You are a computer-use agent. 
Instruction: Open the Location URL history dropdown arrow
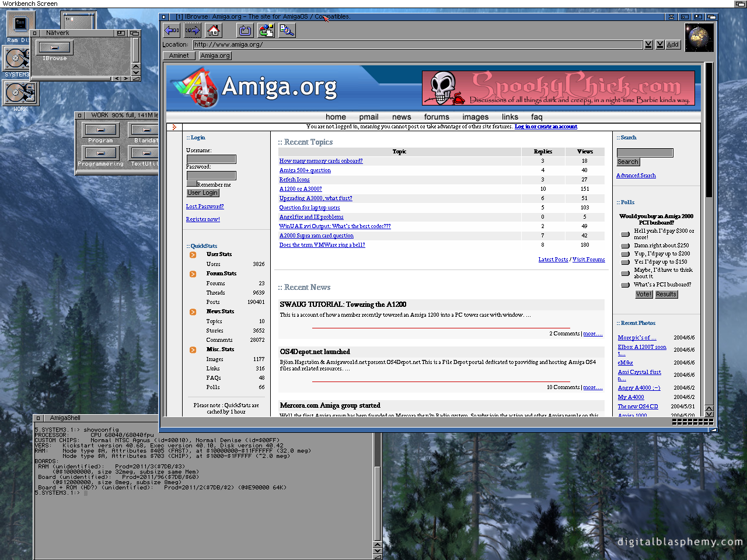point(648,44)
